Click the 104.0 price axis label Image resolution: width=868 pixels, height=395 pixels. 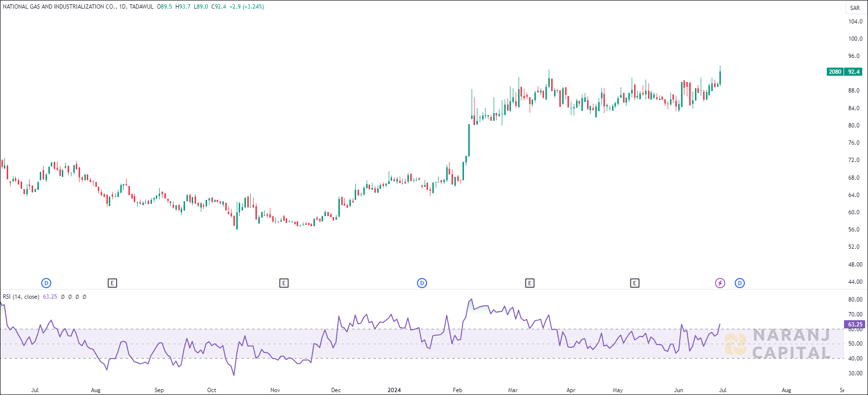point(855,22)
